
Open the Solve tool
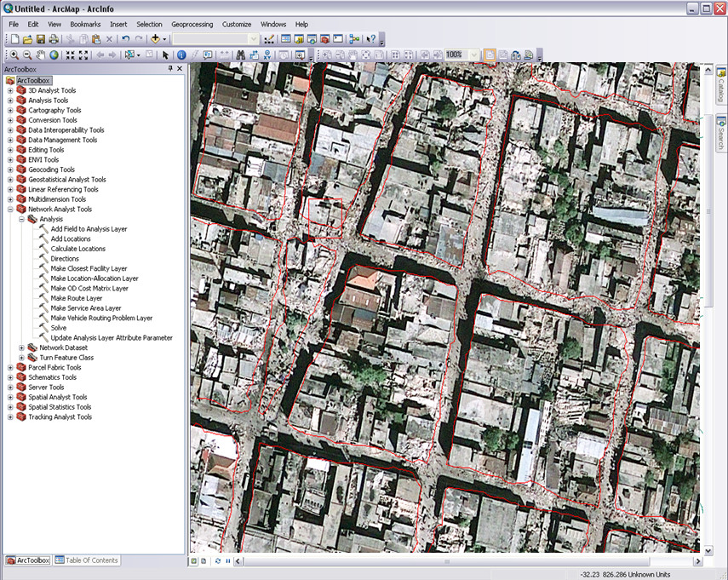pyautogui.click(x=58, y=328)
